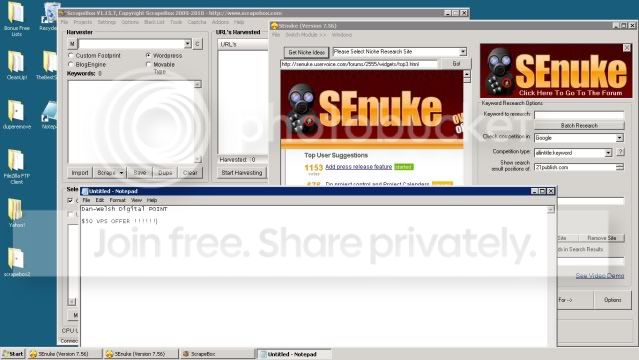Click the Get Niche Ideas button
The height and width of the screenshot is (360, 639).
306,52
